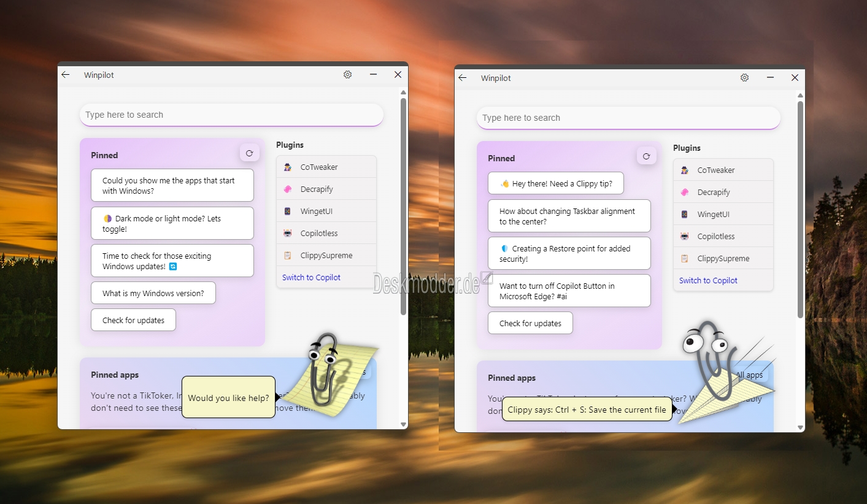
Task: Open CoTweaker plugin label in the right window
Action: (x=716, y=170)
